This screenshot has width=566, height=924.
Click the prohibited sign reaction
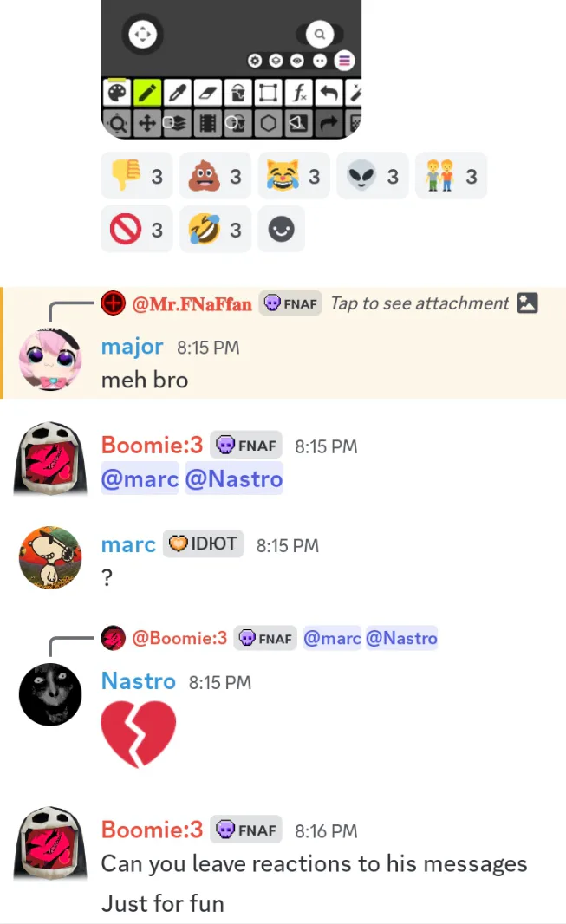coord(137,229)
